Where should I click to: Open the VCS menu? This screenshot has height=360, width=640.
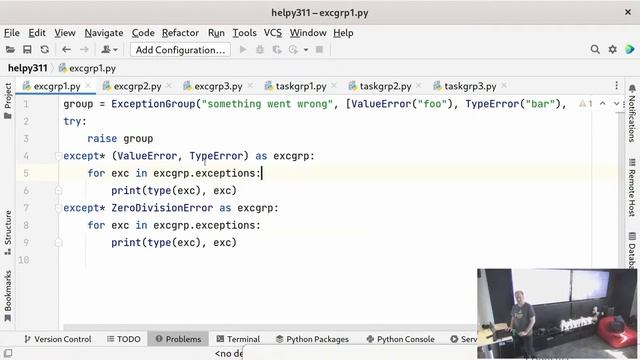[273, 33]
